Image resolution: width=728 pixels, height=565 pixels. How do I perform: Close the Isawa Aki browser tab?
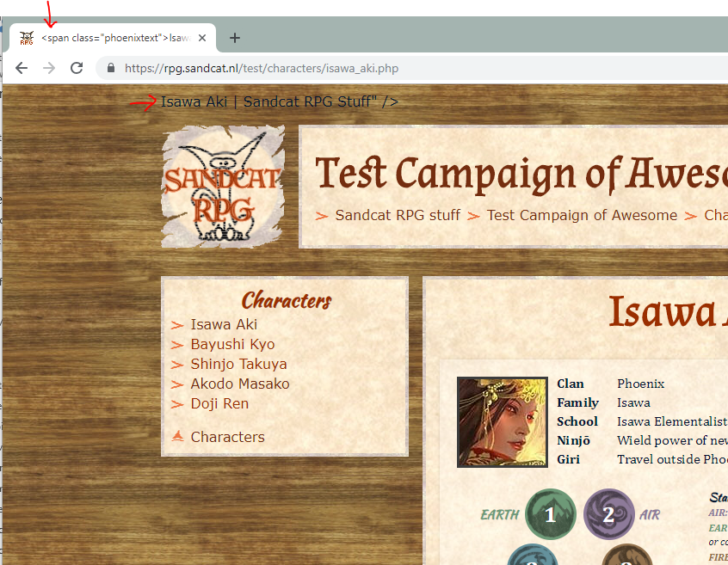(202, 38)
